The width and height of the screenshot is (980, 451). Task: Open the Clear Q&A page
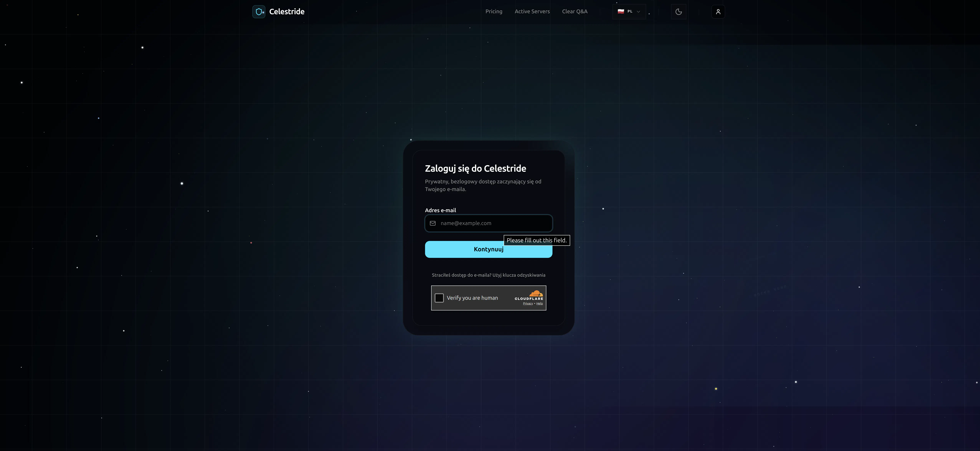(575, 11)
